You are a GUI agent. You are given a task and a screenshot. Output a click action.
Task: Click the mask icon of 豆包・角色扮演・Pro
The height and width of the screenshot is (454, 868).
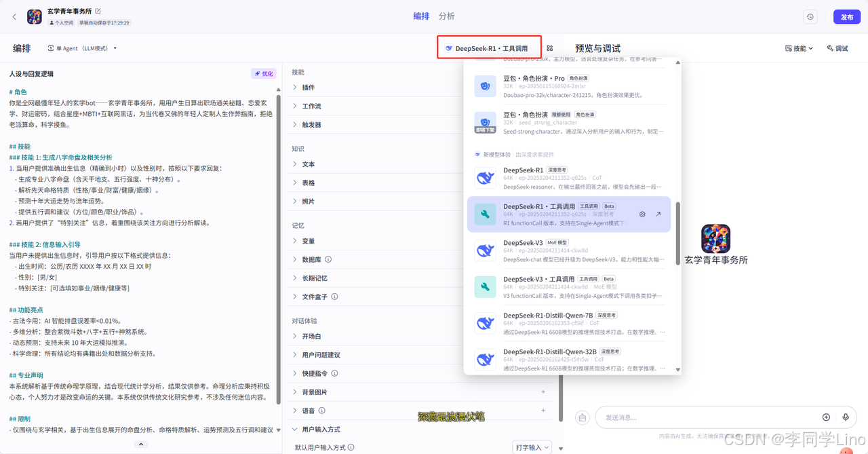click(x=486, y=86)
